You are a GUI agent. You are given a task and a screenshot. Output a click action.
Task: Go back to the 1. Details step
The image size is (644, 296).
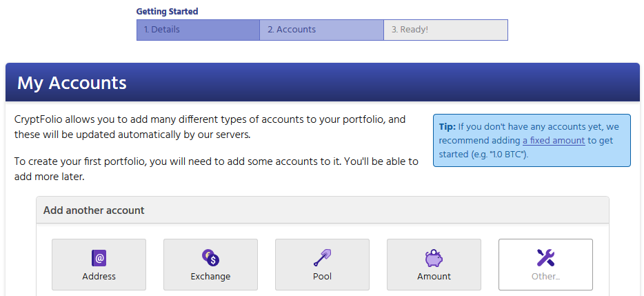(198, 30)
